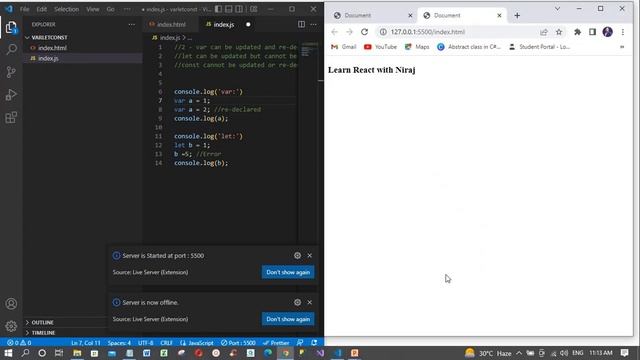640x360 pixels.
Task: Open Chrome profile avatar
Action: point(607,32)
